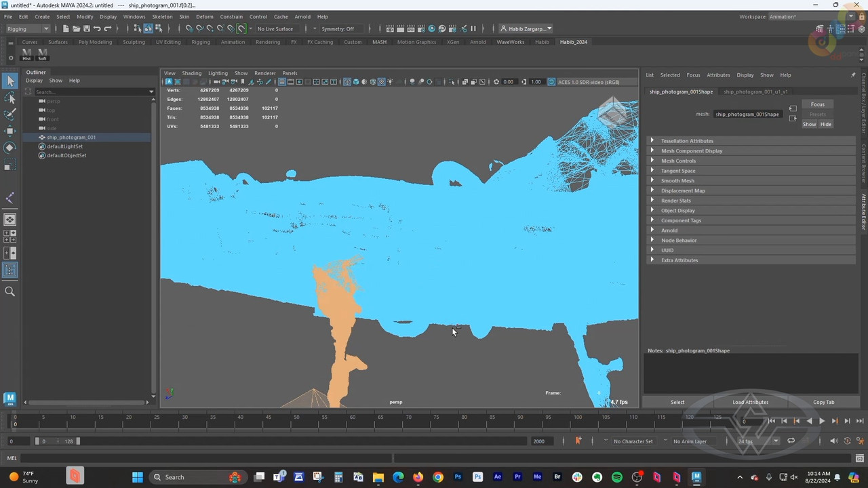This screenshot has width=868, height=488.
Task: Open the Symmetry: Off dropdown
Action: (342, 28)
